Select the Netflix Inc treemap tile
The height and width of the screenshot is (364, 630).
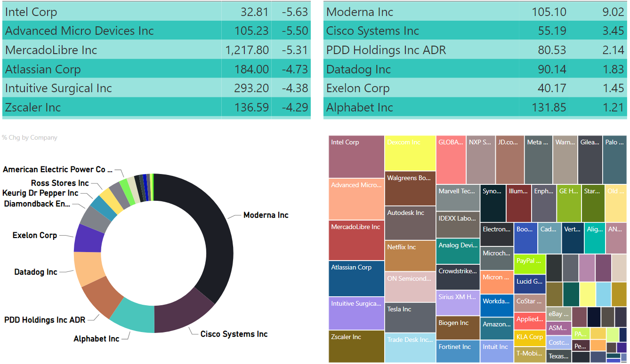(411, 256)
